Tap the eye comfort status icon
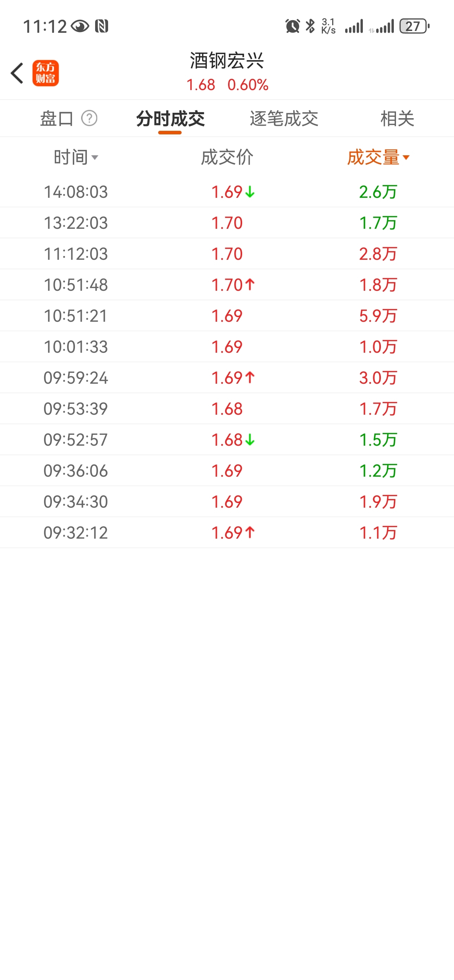 80,26
